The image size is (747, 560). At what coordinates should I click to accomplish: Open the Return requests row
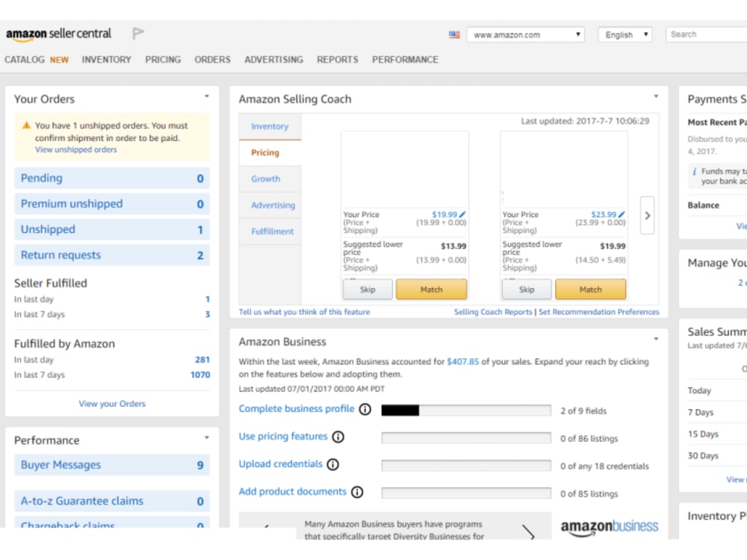112,255
